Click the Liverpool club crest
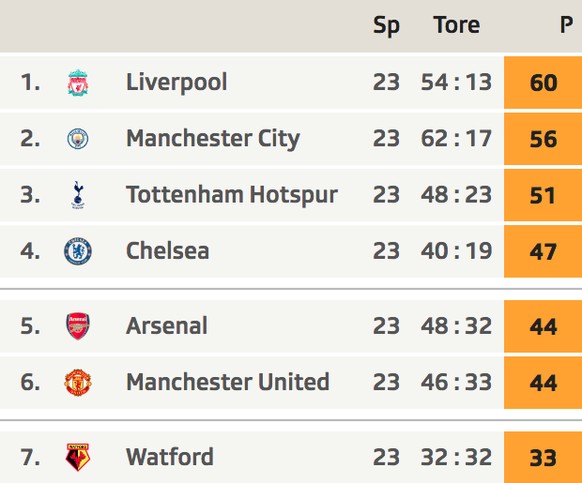582x483 pixels. [x=78, y=82]
